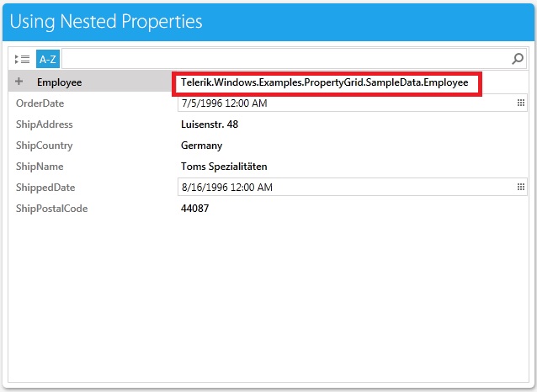
Task: Switch to grouped categories view
Action: (23, 59)
